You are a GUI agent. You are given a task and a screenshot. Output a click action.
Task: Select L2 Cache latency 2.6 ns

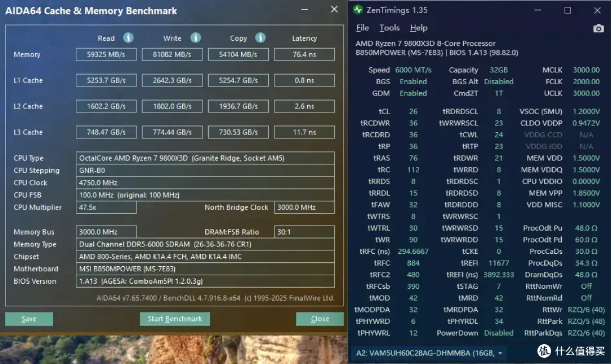(x=304, y=106)
